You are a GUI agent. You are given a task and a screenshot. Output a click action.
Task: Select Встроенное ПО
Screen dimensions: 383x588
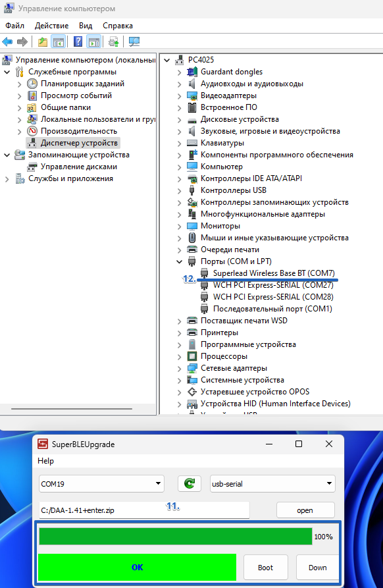point(228,107)
